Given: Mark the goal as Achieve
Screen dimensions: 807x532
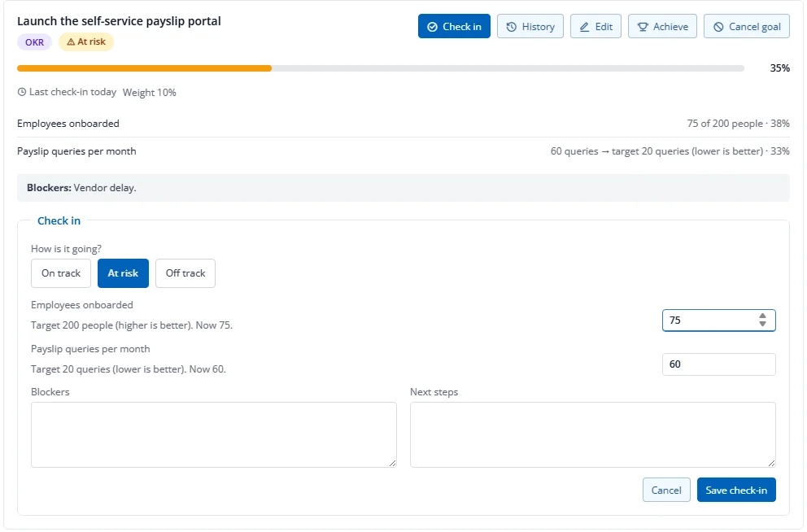Looking at the screenshot, I should pos(662,26).
